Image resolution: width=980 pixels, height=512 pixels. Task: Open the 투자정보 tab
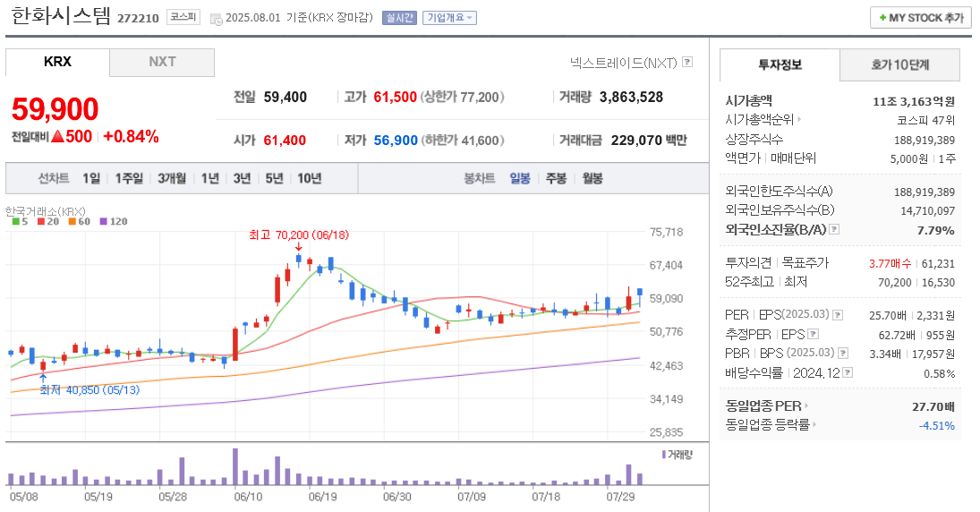[x=780, y=64]
